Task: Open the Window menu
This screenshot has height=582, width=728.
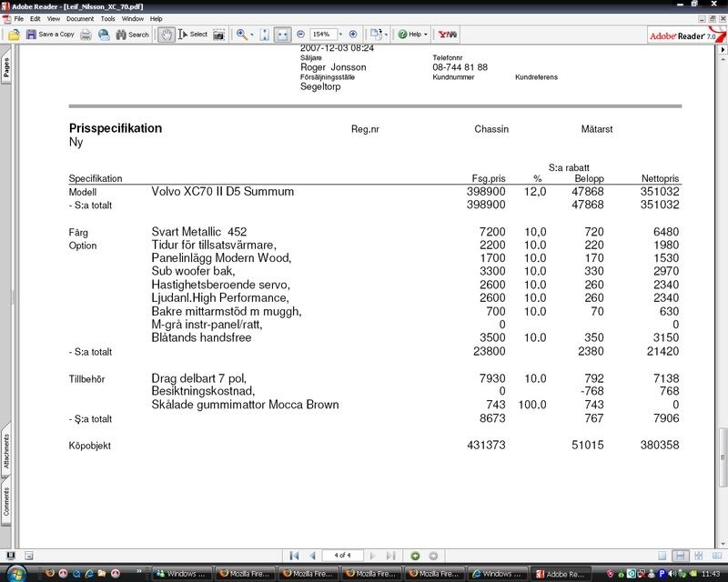Action: click(133, 19)
